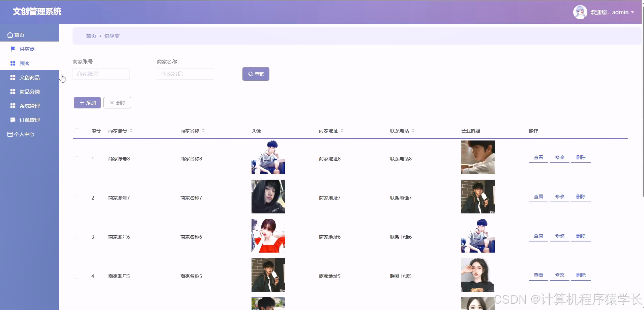Tick the select-all checkbox in table header
Viewport: 644px width, 310px height.
point(77,131)
